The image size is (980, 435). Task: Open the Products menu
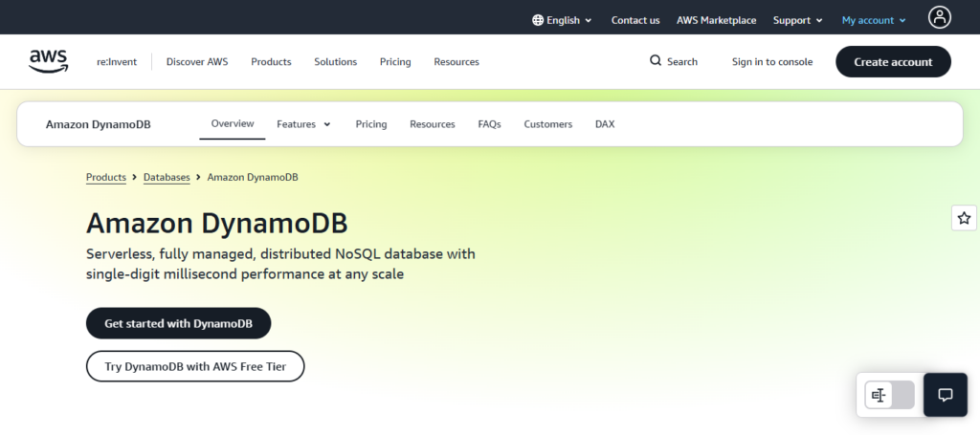(x=271, y=62)
